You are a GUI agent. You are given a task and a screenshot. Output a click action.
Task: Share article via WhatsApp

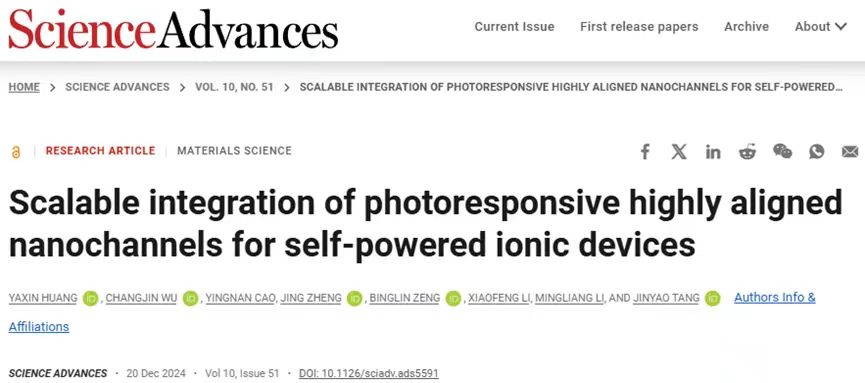point(816,151)
